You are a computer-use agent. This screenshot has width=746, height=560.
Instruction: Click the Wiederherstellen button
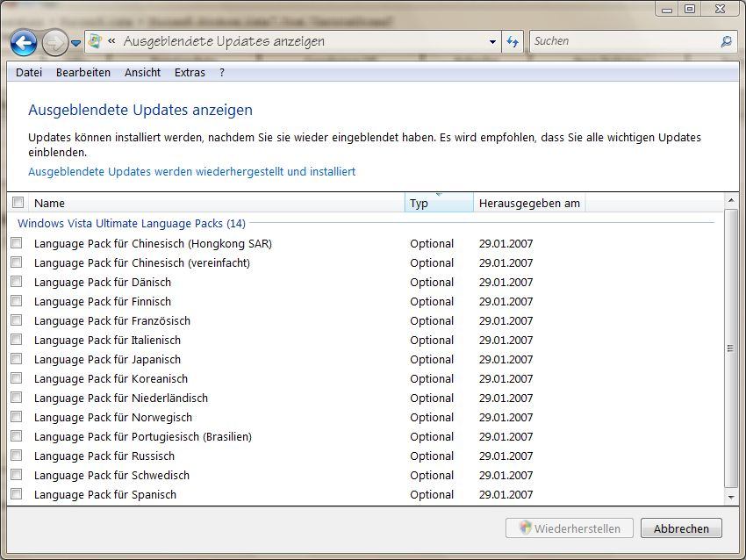570,528
